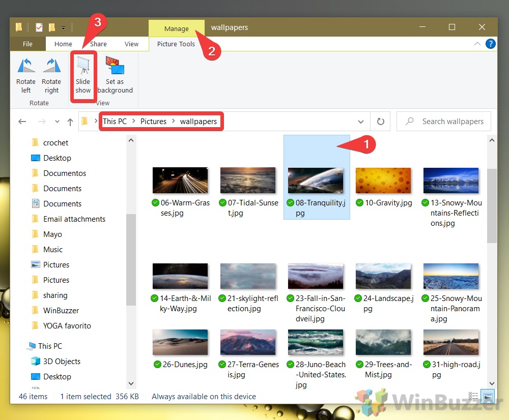Collapse the ribbon with the chevron
The height and width of the screenshot is (420, 509).
pyautogui.click(x=477, y=44)
